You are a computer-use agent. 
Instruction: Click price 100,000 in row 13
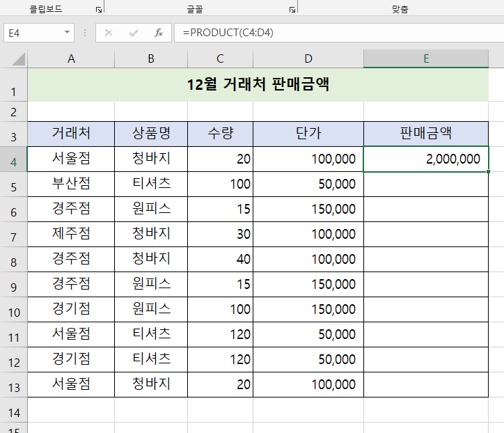click(x=308, y=385)
